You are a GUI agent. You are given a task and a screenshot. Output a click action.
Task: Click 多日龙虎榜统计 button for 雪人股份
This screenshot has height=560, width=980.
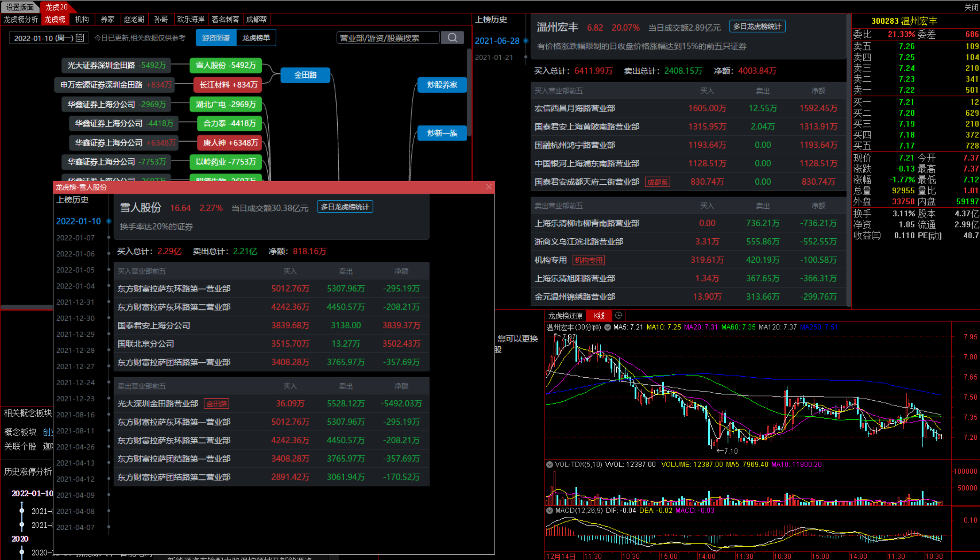click(x=345, y=206)
